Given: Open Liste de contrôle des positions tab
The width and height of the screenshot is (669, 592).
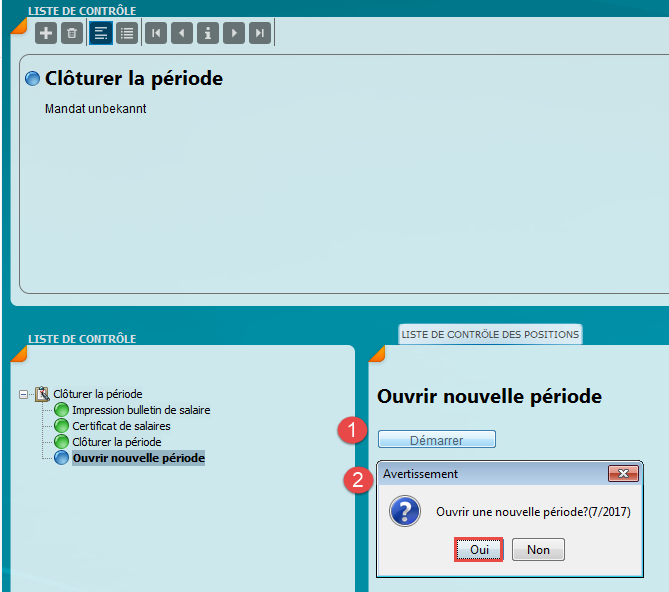Looking at the screenshot, I should pos(490,334).
